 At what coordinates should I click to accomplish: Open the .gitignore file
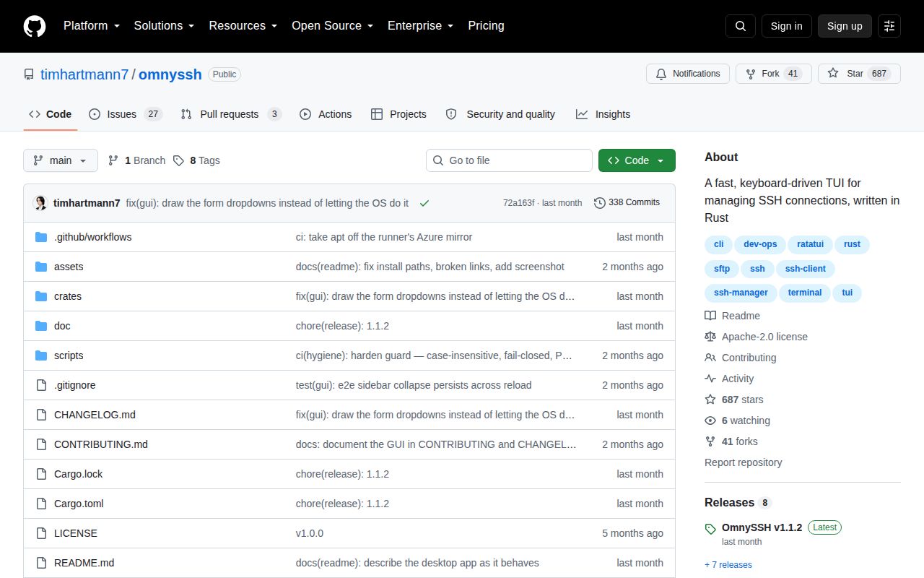(74, 385)
